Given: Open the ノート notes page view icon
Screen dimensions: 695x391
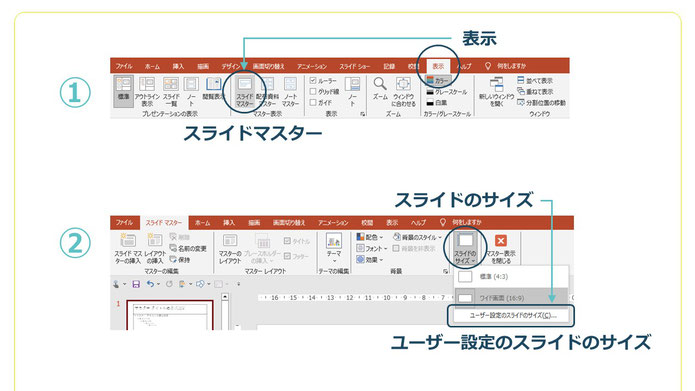Looking at the screenshot, I should [x=191, y=91].
